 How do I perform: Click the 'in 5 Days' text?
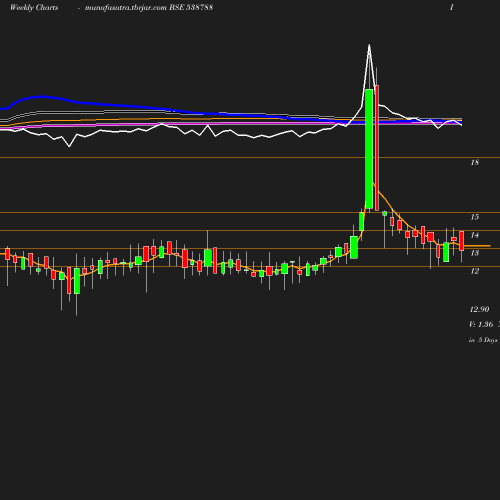(x=483, y=340)
